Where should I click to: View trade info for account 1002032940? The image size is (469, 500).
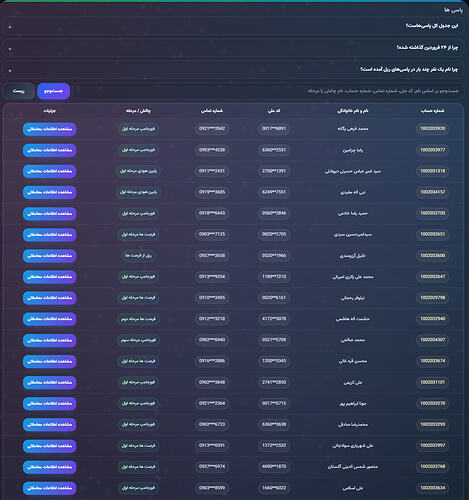(x=50, y=319)
